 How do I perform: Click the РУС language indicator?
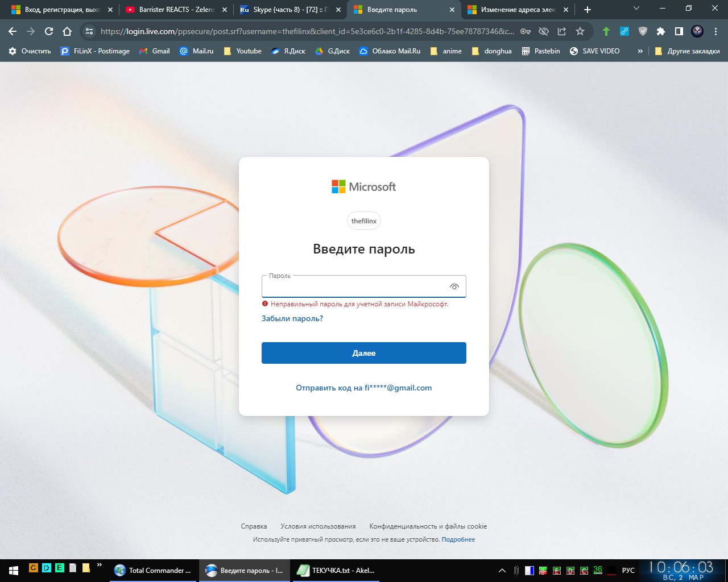(x=628, y=570)
